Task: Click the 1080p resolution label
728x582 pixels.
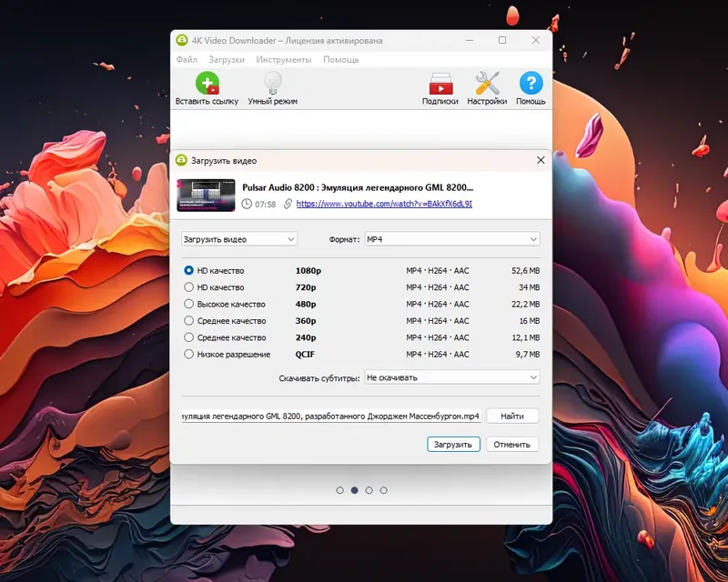Action: [308, 270]
